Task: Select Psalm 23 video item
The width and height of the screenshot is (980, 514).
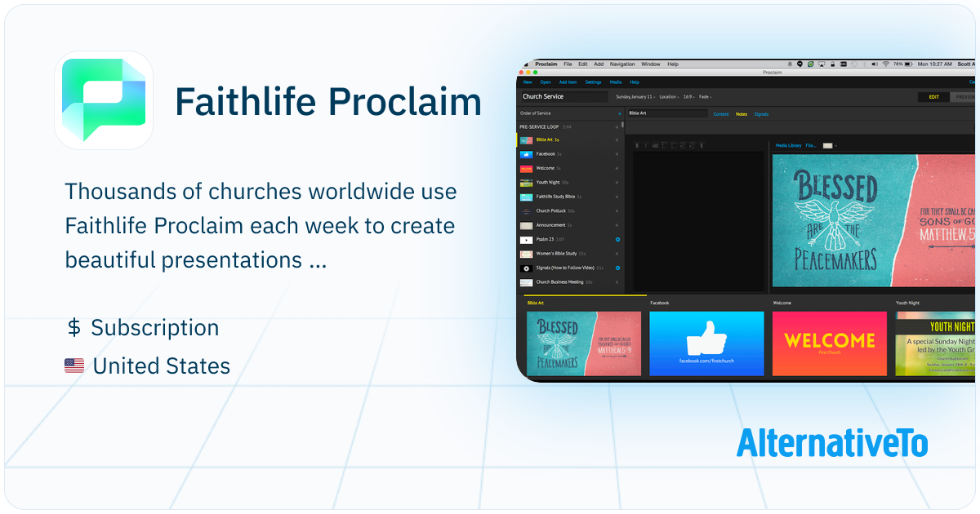Action: (569, 239)
